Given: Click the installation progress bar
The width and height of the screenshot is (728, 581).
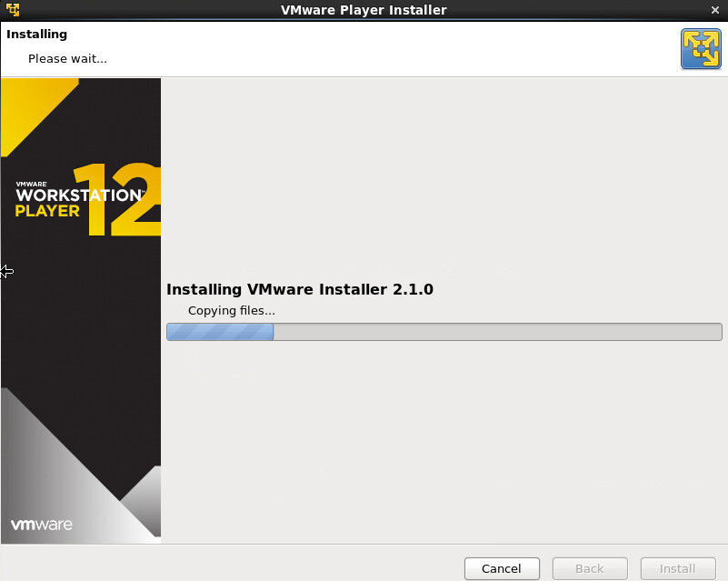Looking at the screenshot, I should (444, 332).
